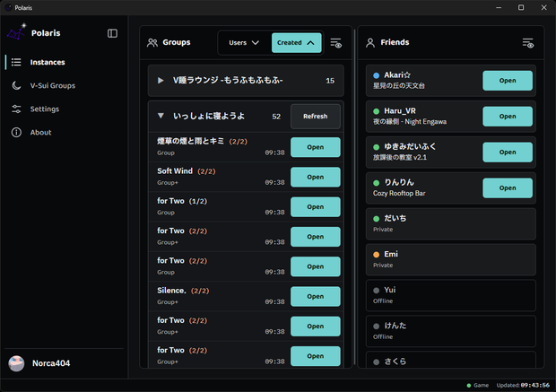Click the Friends person icon
Image resolution: width=556 pixels, height=392 pixels.
[x=370, y=42]
